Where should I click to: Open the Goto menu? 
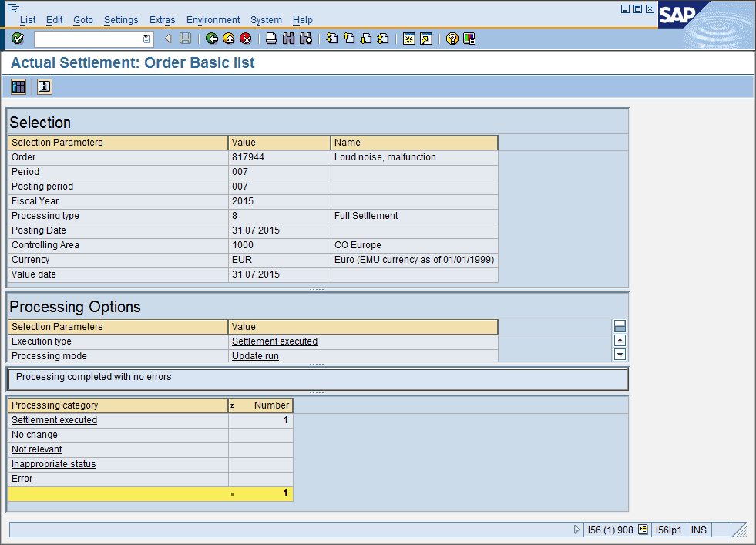coord(83,20)
